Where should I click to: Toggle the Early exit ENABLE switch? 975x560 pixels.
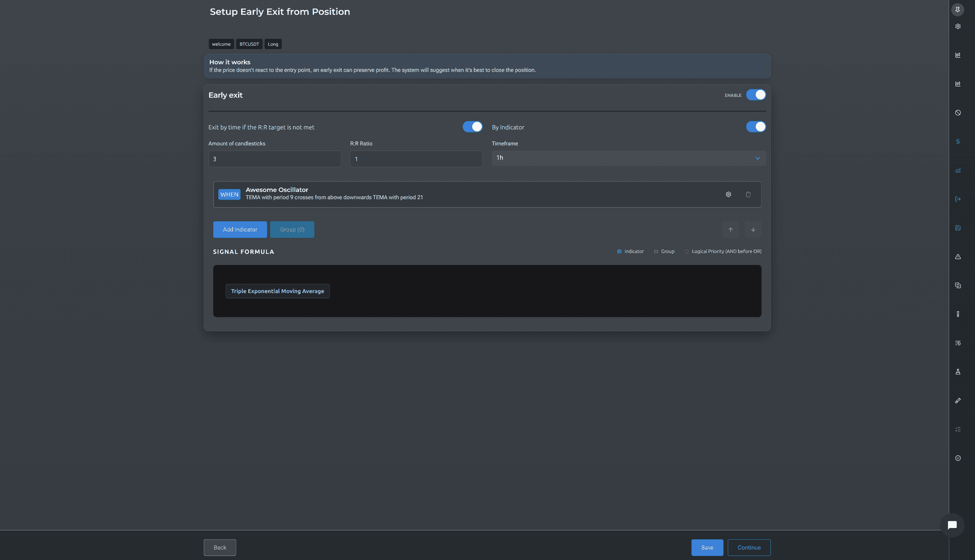(x=756, y=95)
